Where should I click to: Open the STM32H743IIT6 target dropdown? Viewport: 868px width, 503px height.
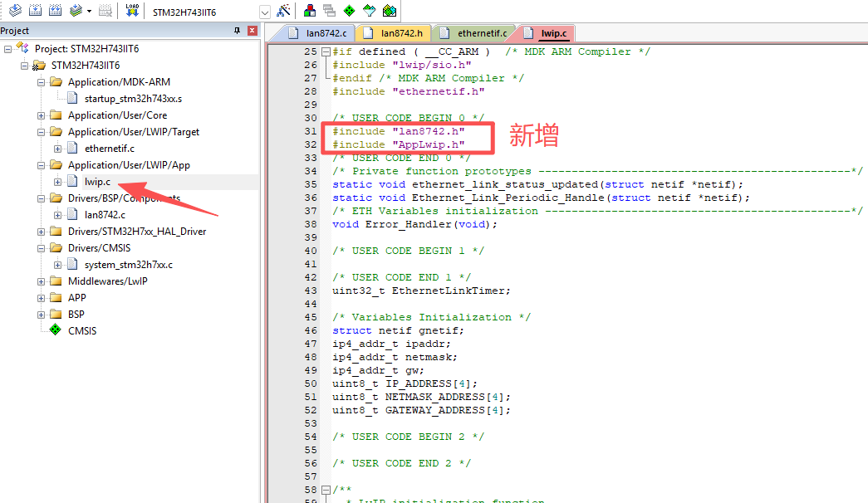click(x=265, y=12)
